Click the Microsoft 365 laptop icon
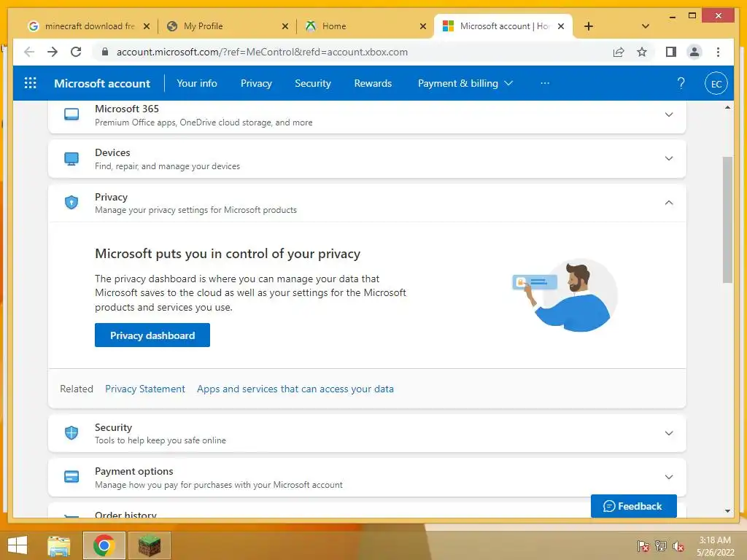 point(71,114)
